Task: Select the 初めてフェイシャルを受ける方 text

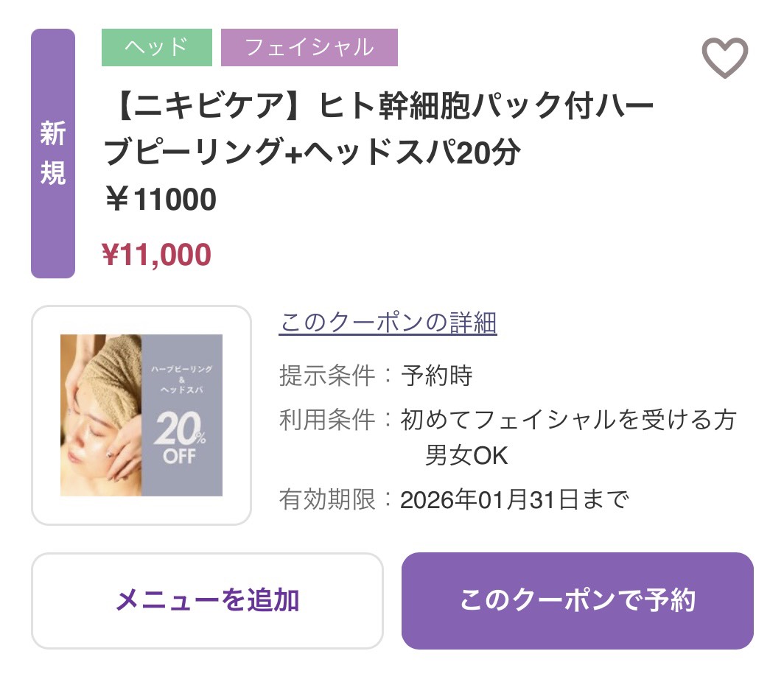Action: coord(568,420)
